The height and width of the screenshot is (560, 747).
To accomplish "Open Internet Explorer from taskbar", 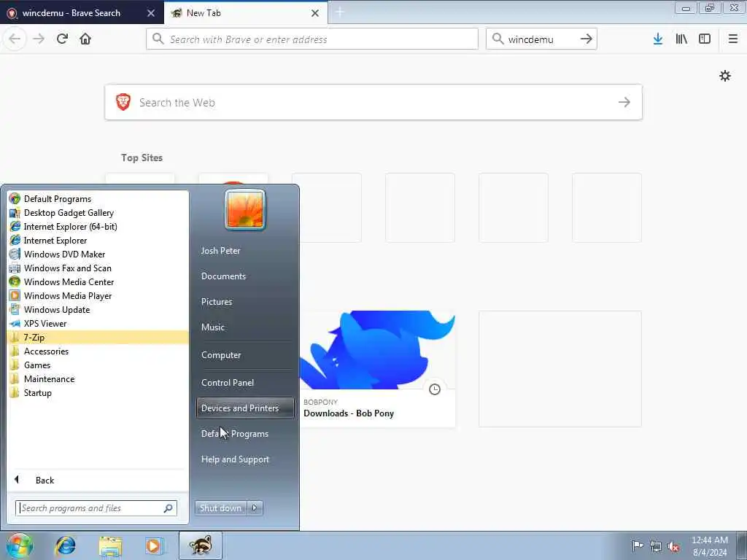I will 65,545.
